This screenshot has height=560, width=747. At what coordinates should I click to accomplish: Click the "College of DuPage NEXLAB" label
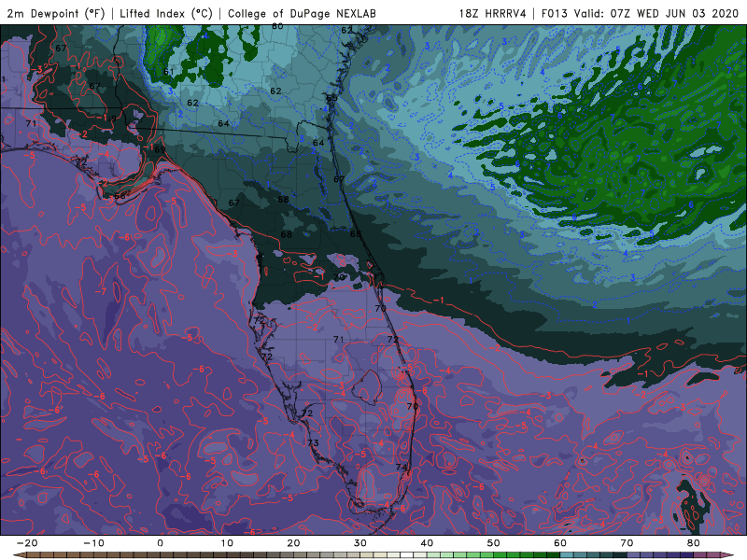coord(302,13)
